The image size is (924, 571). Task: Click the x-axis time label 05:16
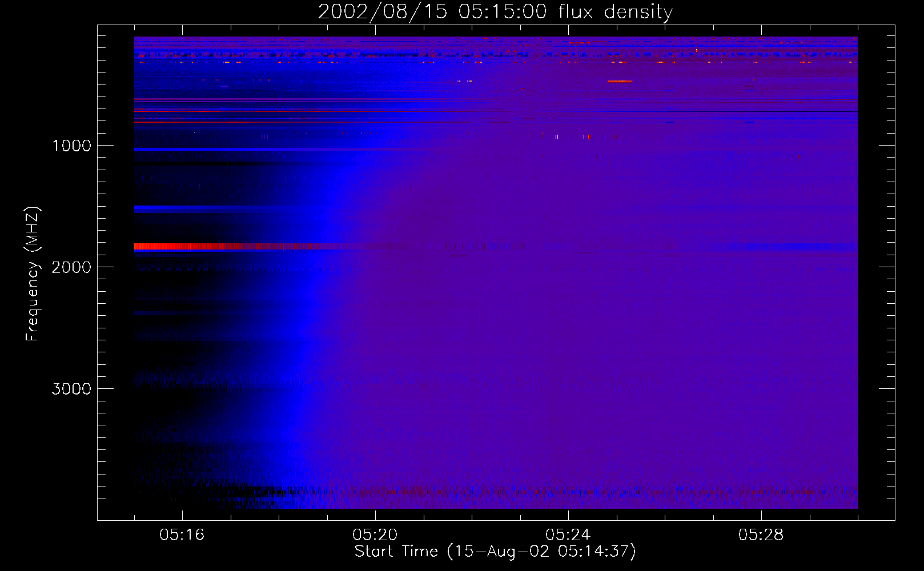click(x=182, y=534)
